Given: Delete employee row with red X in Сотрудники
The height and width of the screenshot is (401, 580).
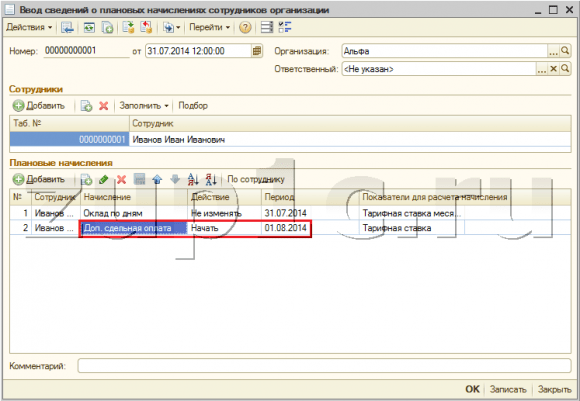Looking at the screenshot, I should coord(104,106).
